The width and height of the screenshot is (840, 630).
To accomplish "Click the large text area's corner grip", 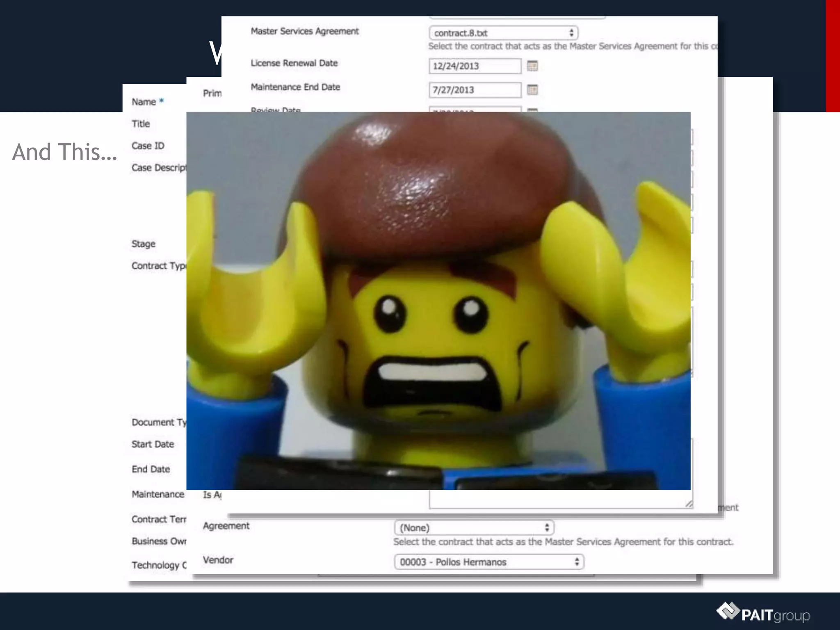I will tap(689, 504).
